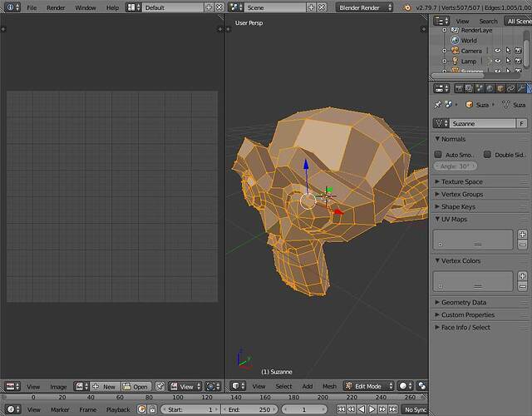
Task: Open the Render menu
Action: pyautogui.click(x=56, y=7)
